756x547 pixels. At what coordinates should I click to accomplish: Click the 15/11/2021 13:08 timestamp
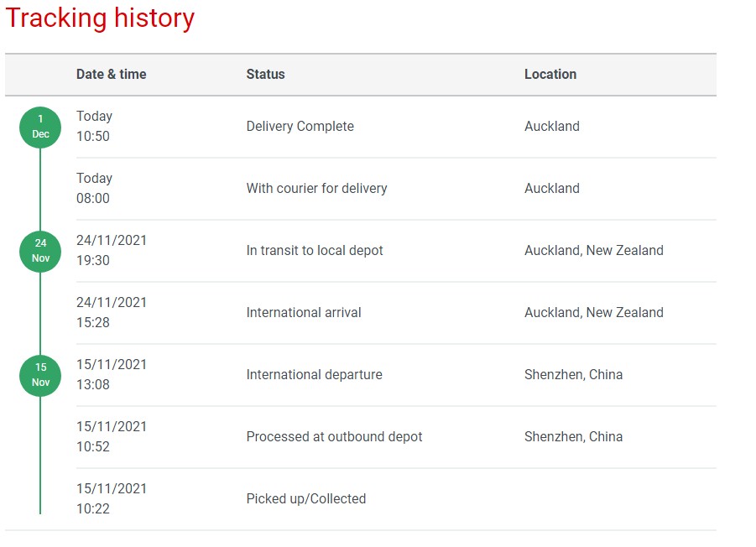coord(111,374)
